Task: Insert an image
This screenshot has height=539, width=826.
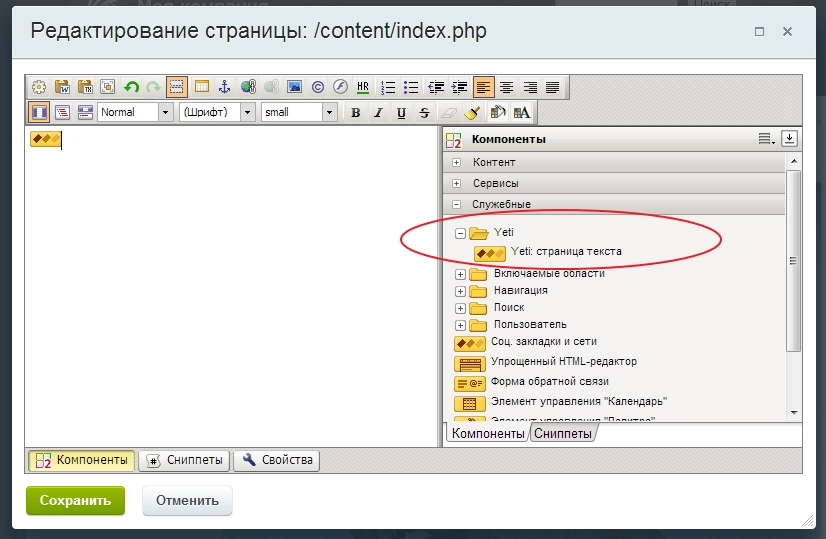Action: (294, 87)
